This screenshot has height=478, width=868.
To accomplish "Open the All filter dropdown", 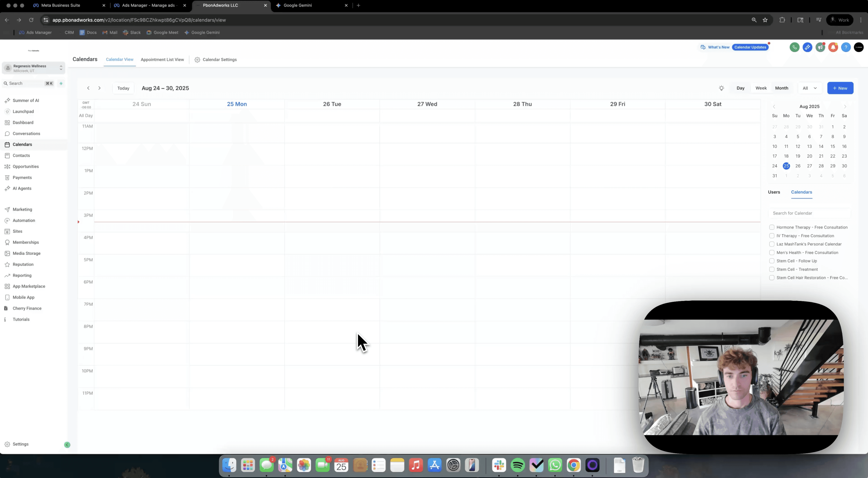I will coord(809,88).
